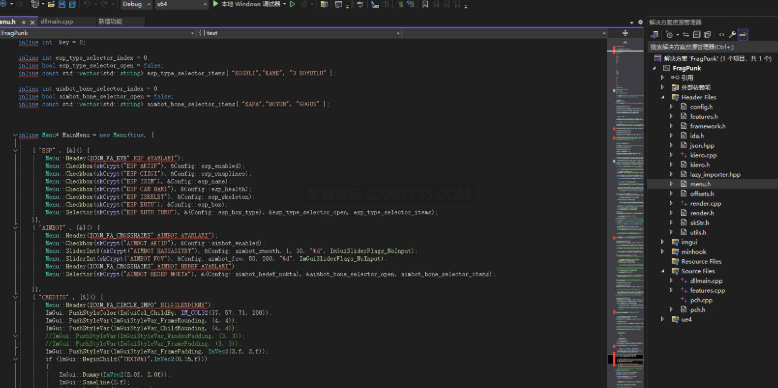This screenshot has height=388, width=778.
Task: Open the editor tab list dropdown arrow
Action: coord(632,22)
